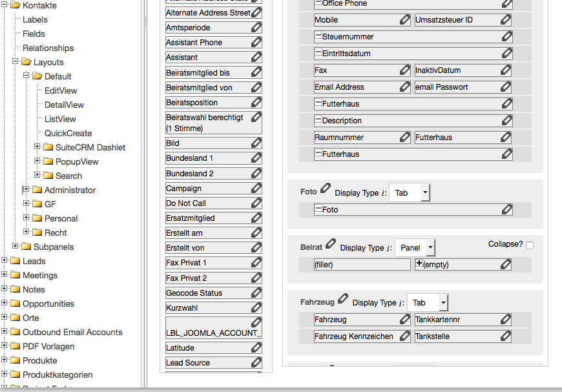Screen dimensions: 562x392
Task: Click pencil icon on Fax Privat 1
Action: click(x=256, y=262)
